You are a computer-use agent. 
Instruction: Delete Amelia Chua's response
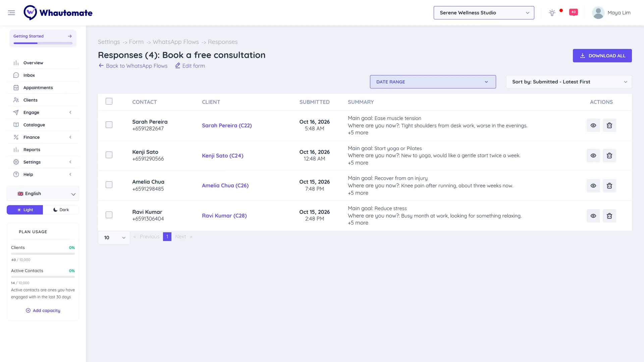tap(609, 186)
